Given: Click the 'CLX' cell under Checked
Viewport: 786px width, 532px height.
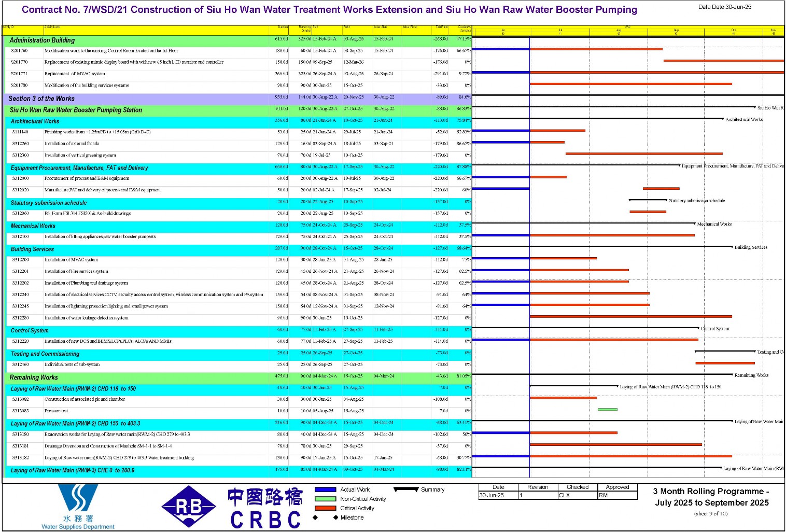Looking at the screenshot, I should click(x=578, y=495).
